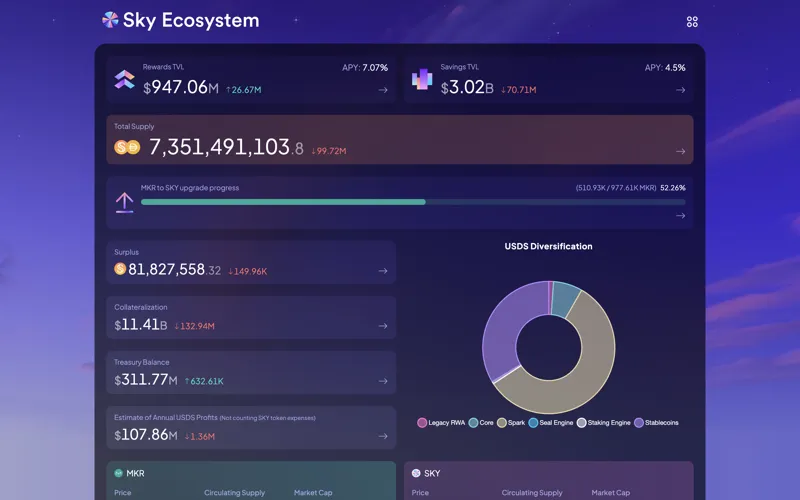Open Treasury Balance details arrow
800x500 pixels.
coord(383,381)
